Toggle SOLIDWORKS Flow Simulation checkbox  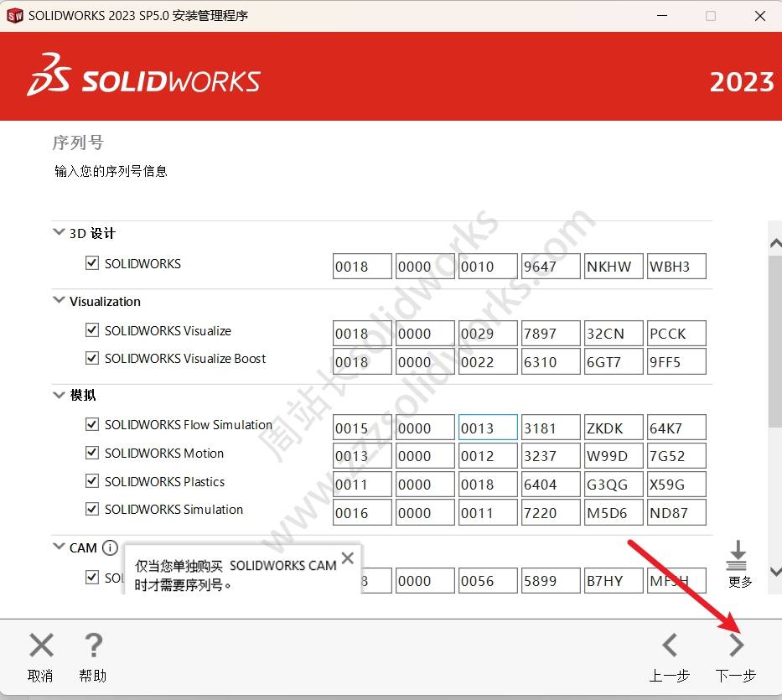click(x=91, y=424)
